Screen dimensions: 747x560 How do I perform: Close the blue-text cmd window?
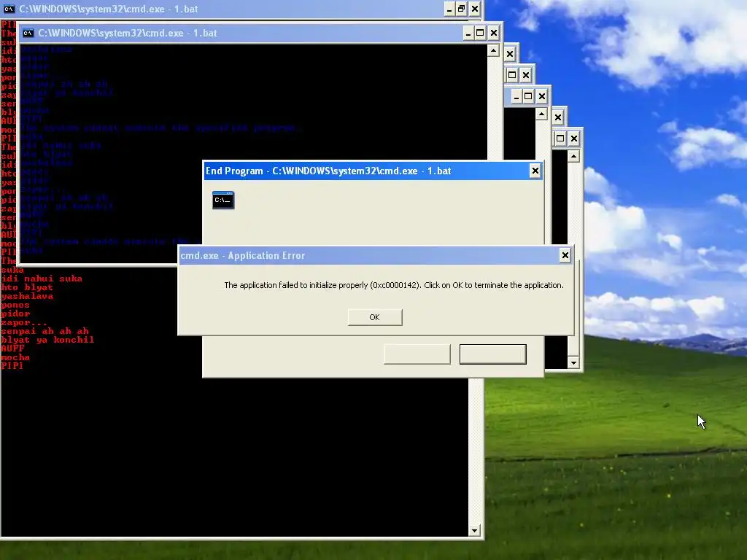[494, 33]
